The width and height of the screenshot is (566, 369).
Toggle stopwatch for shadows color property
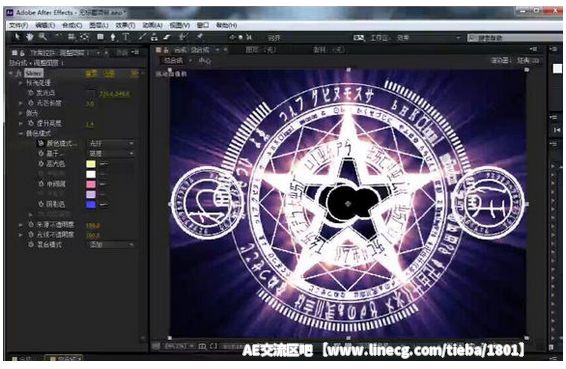tap(41, 204)
